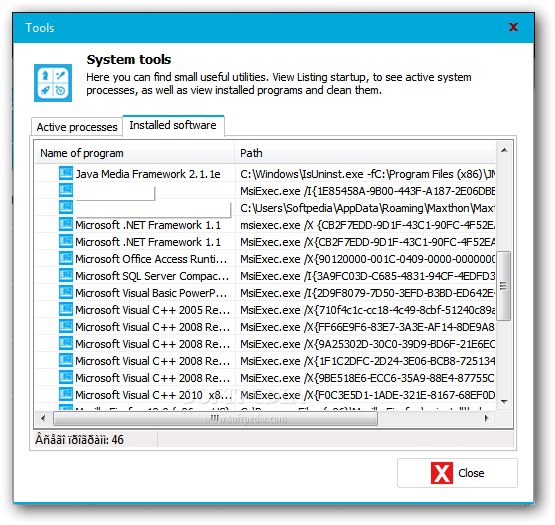Click the horizontal scrollbar left arrow
The width and height of the screenshot is (555, 525).
pyautogui.click(x=43, y=418)
